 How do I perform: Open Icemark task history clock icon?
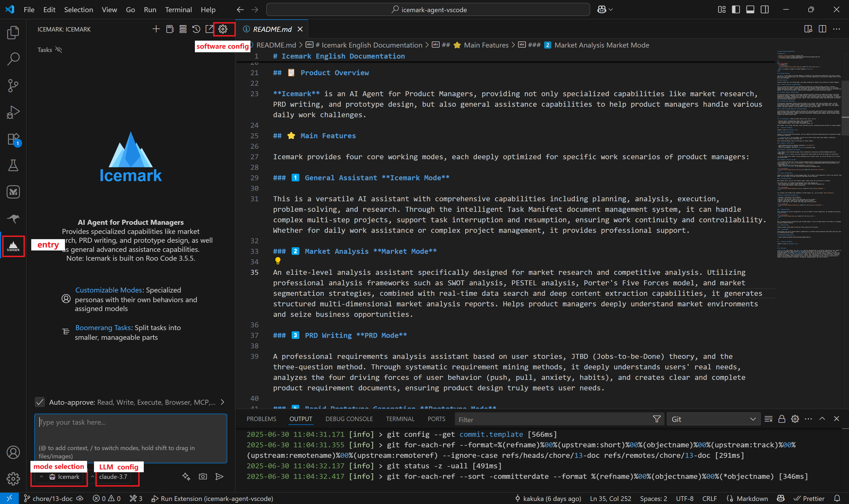[x=196, y=29]
